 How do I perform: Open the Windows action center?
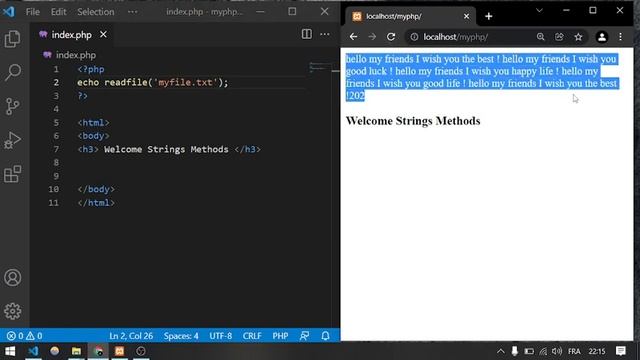tap(621, 351)
